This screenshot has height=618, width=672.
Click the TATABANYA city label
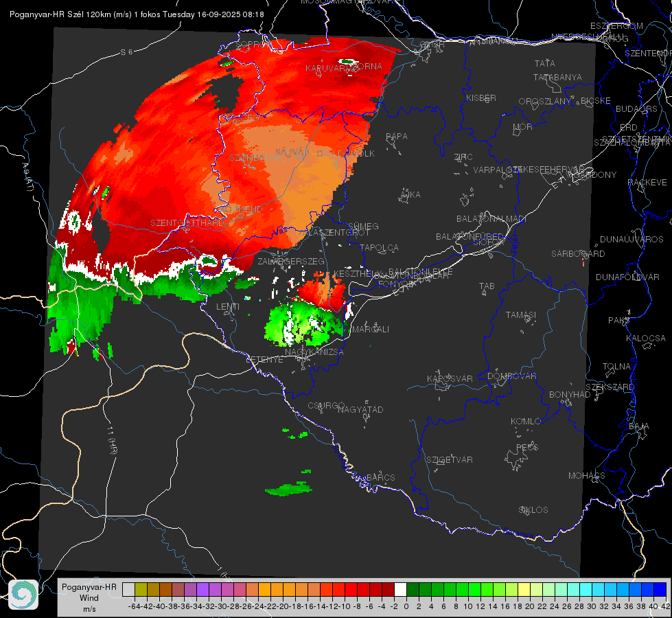point(557,77)
